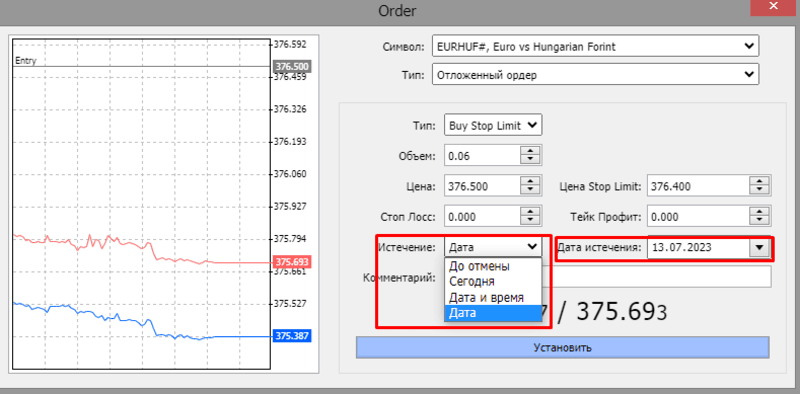Click the large 375.693 ask quote
The width and height of the screenshot is (800, 394).
pyautogui.click(x=621, y=312)
